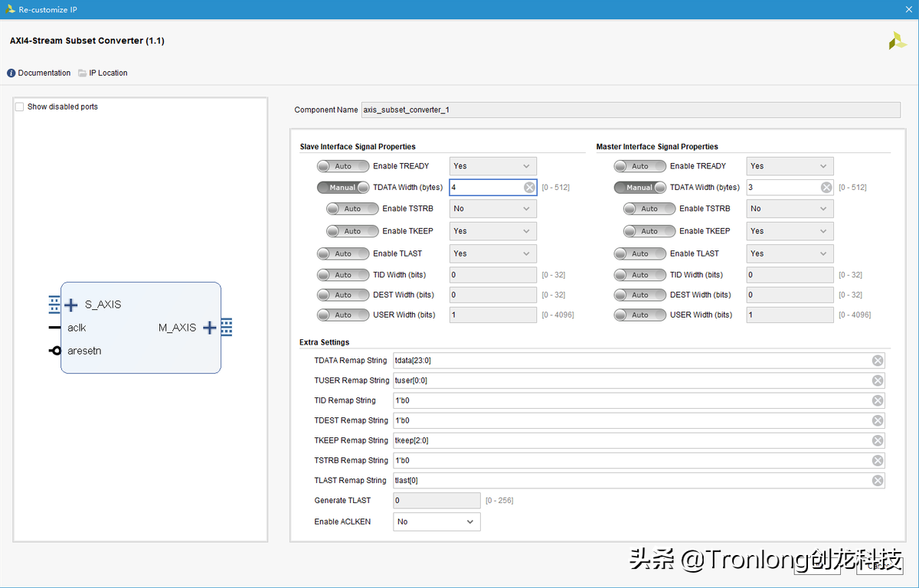Image resolution: width=919 pixels, height=588 pixels.
Task: Click the Master TID Width field
Action: [790, 275]
